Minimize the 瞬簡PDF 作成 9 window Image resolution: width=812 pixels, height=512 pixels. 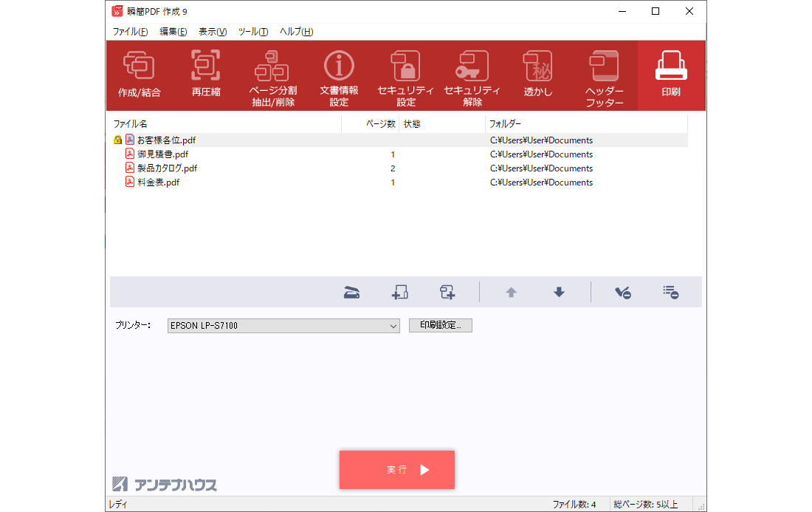pos(622,11)
